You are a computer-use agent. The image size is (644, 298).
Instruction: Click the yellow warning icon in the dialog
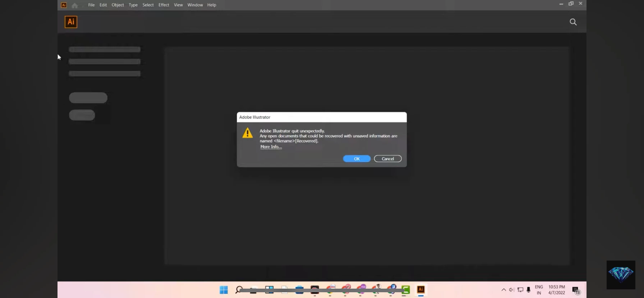point(247,133)
